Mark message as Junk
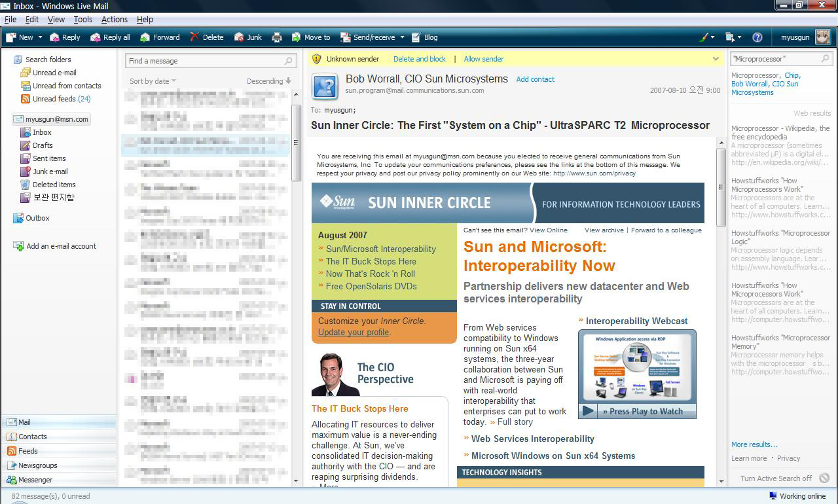Viewport: 838px width, 504px height. pos(248,37)
